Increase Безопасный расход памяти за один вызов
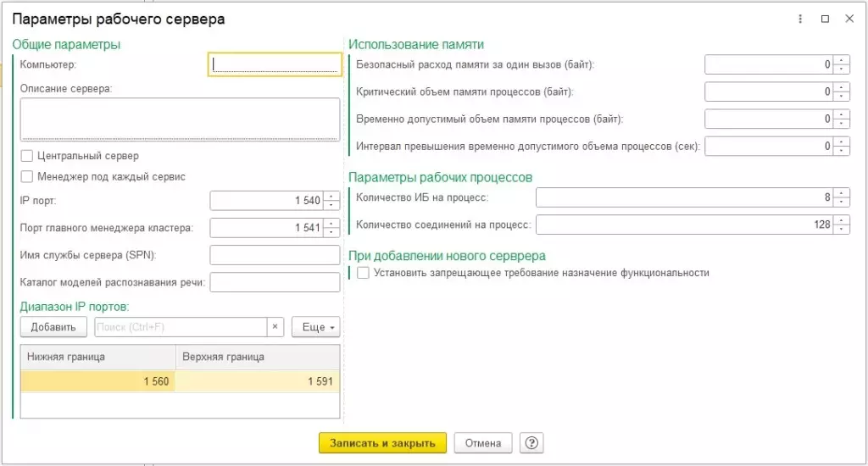 [841, 60]
